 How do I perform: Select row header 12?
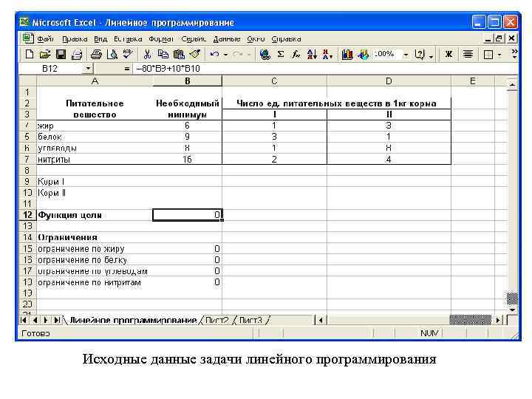27,215
